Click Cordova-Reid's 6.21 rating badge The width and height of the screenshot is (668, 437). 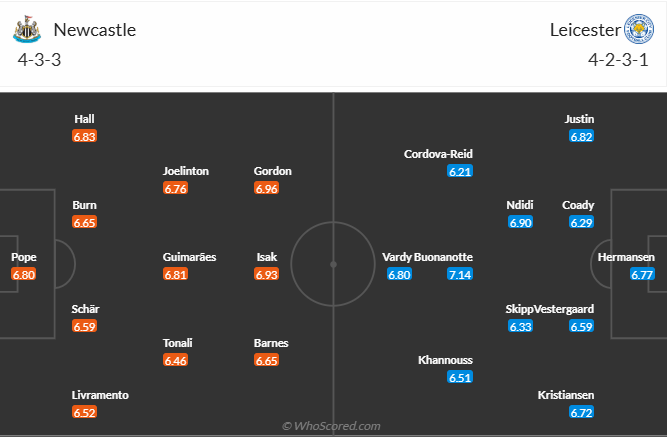click(460, 171)
